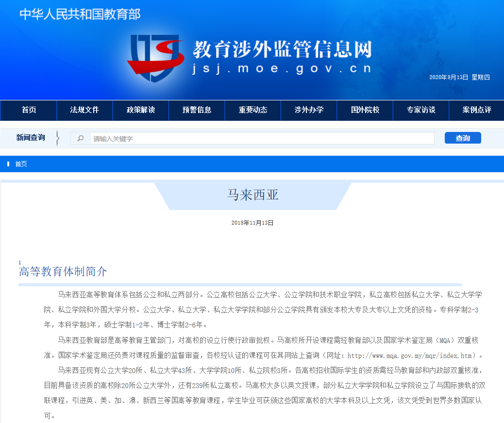Click the magnifying glass search icon

pos(80,138)
